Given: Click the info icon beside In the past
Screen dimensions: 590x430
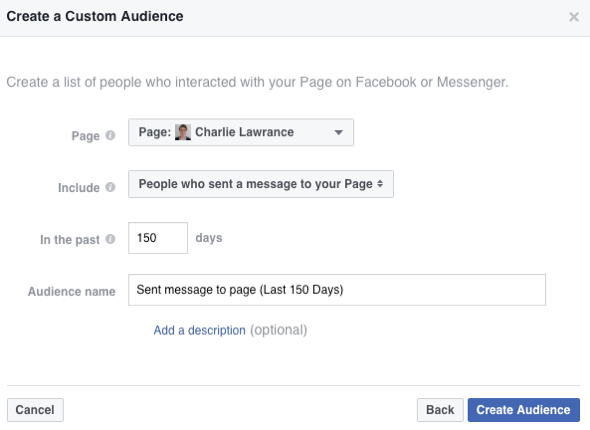Looking at the screenshot, I should click(110, 239).
